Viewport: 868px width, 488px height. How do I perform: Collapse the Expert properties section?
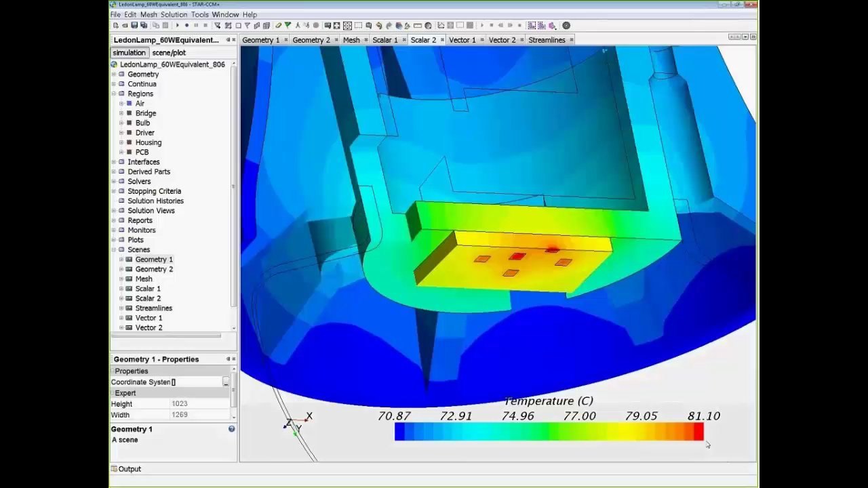[x=113, y=393]
